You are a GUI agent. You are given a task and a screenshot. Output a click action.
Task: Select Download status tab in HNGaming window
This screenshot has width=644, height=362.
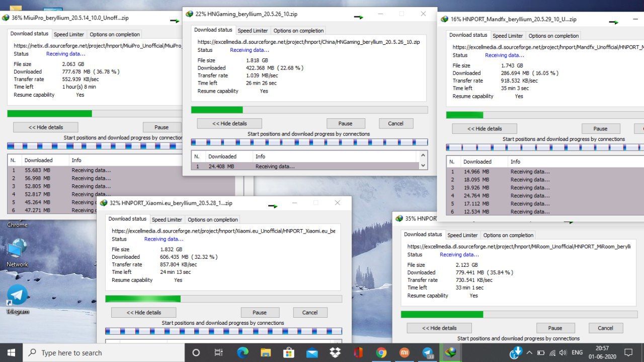[x=213, y=30]
